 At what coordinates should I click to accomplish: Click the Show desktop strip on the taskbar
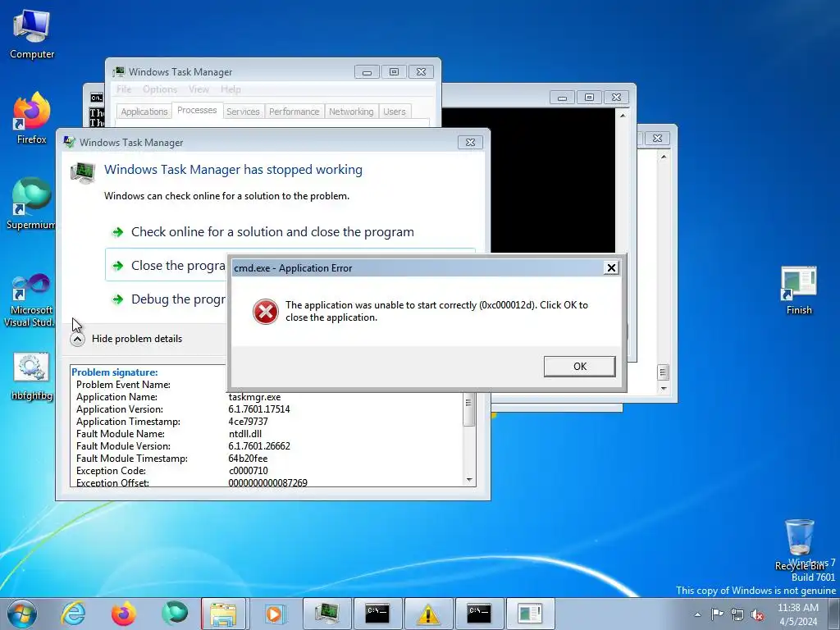tap(836, 614)
